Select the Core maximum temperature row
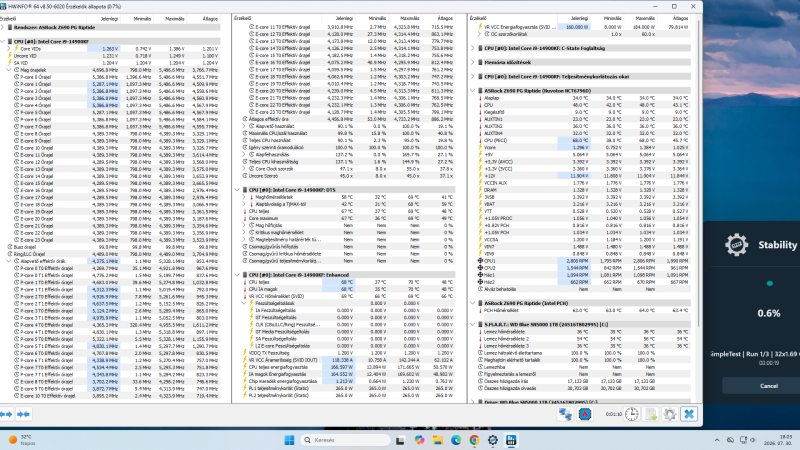This screenshot has width=800, height=450. click(344, 218)
